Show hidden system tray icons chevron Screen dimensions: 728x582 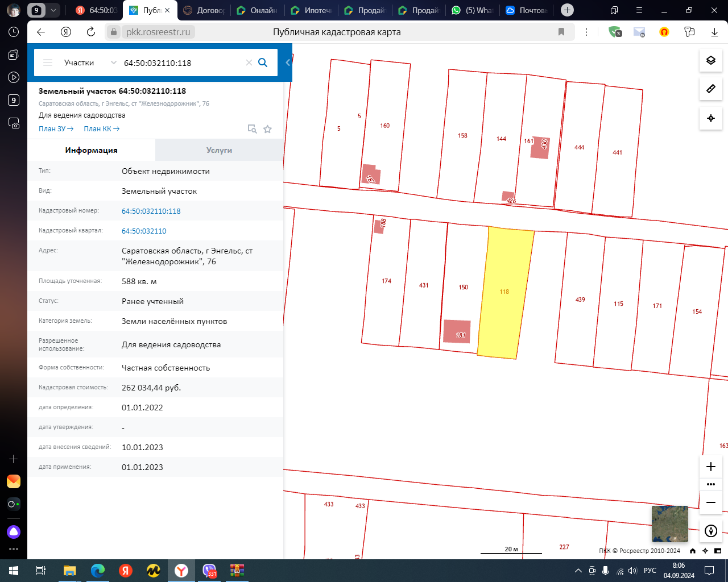click(578, 571)
